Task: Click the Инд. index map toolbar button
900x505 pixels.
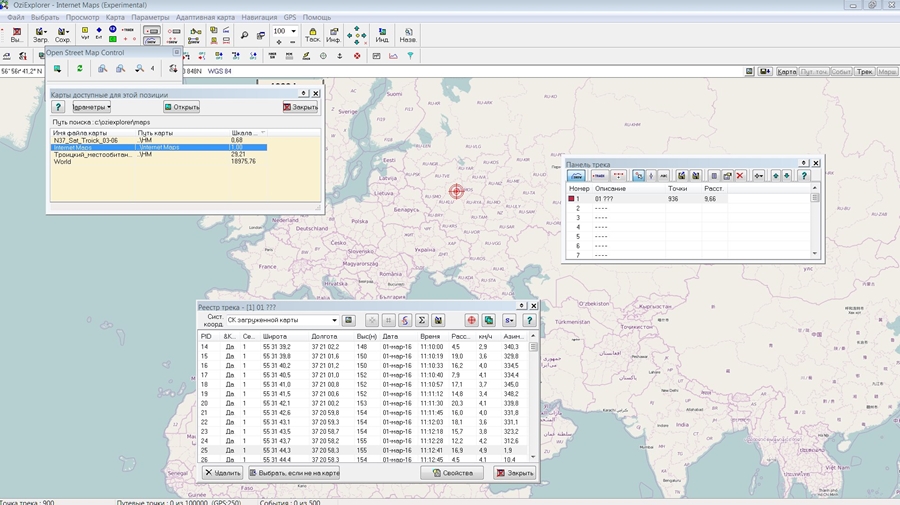Action: point(382,35)
